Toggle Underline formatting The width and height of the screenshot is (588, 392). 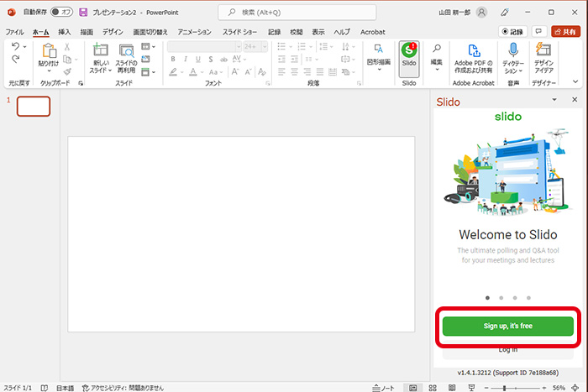(198, 60)
